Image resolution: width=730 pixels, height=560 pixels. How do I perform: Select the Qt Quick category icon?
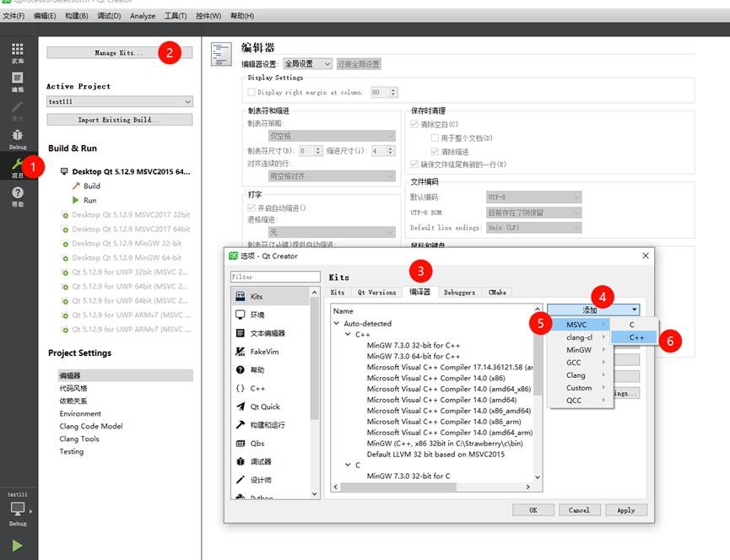(x=241, y=407)
